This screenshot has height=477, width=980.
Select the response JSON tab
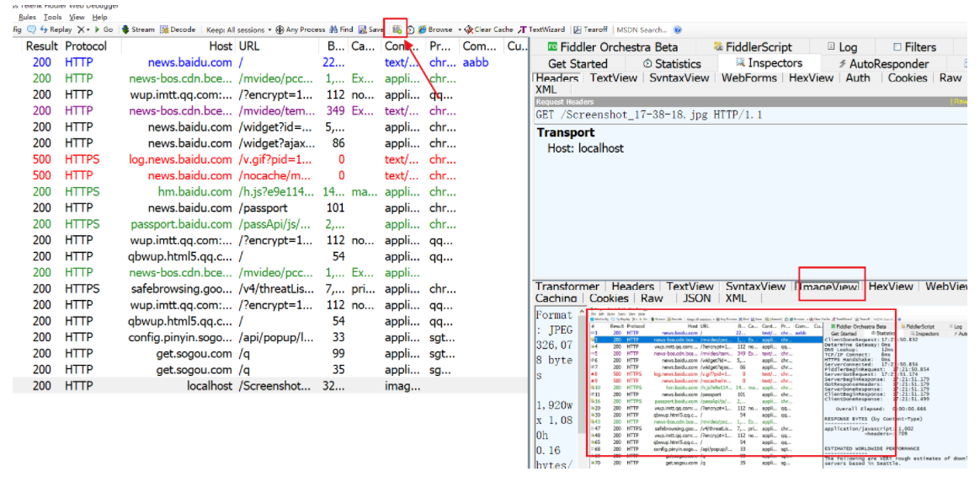coord(696,298)
